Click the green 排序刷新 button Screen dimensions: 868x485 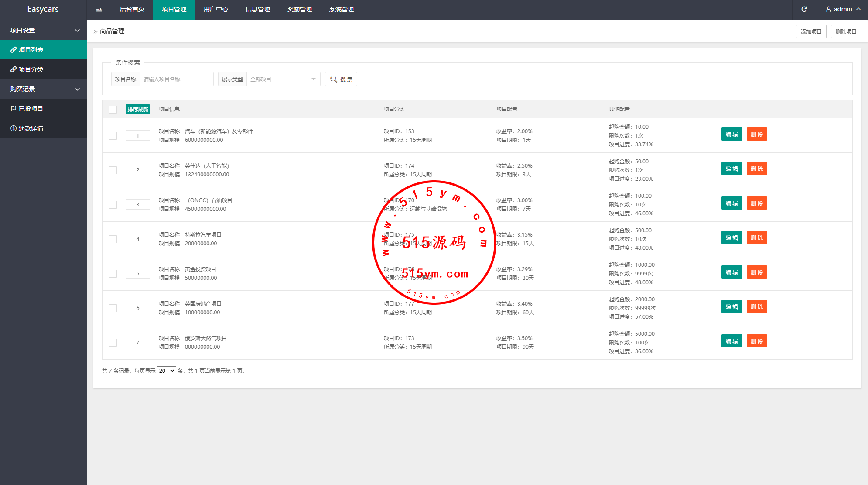click(138, 109)
